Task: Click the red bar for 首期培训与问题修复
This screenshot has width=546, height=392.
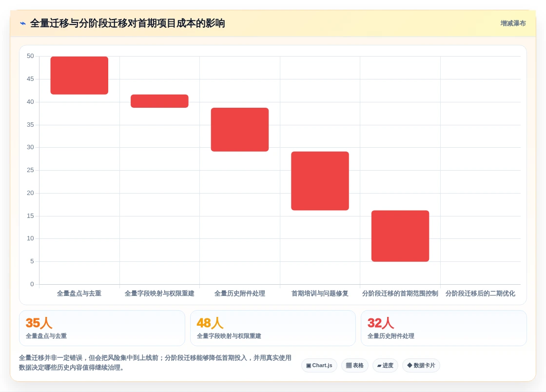Action: (x=320, y=181)
